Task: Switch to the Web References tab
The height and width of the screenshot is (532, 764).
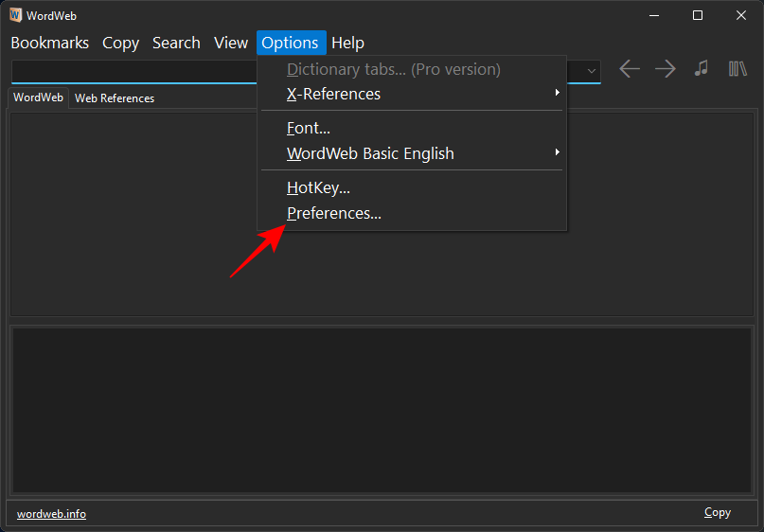Action: [115, 98]
